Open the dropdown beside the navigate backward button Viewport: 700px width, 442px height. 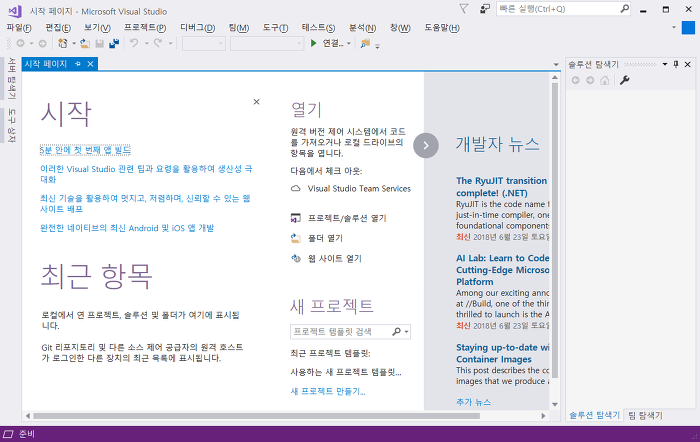click(x=32, y=44)
